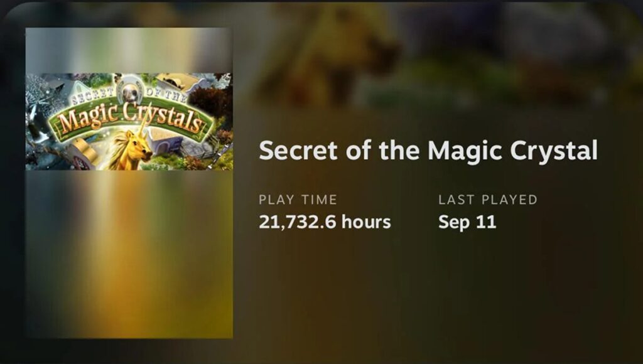Viewport: 643px width, 364px height.
Task: Open the Secret of the Magic Crystal title
Action: point(428,150)
